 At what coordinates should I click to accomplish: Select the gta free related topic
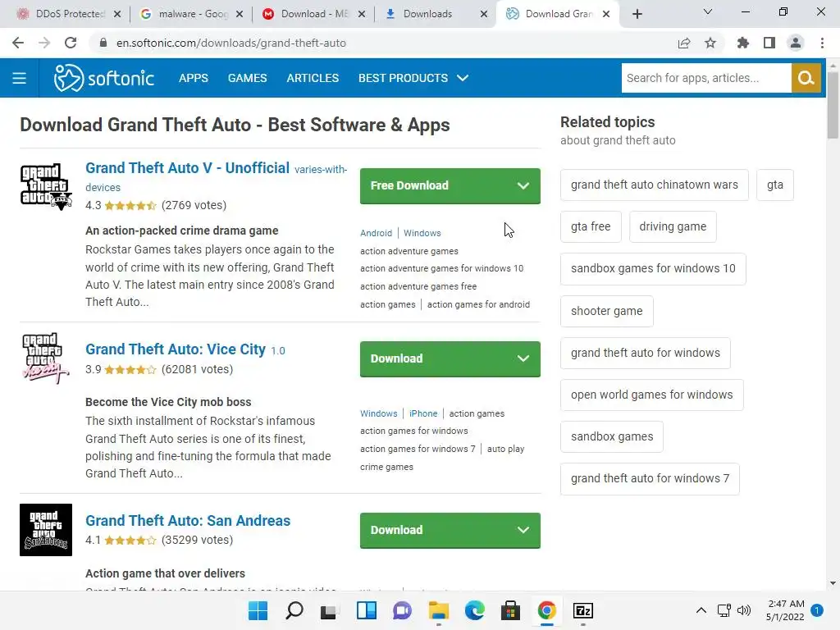pyautogui.click(x=591, y=226)
